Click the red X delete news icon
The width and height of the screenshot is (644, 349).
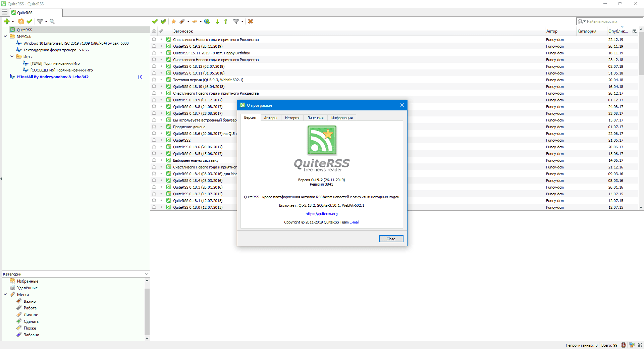251,21
